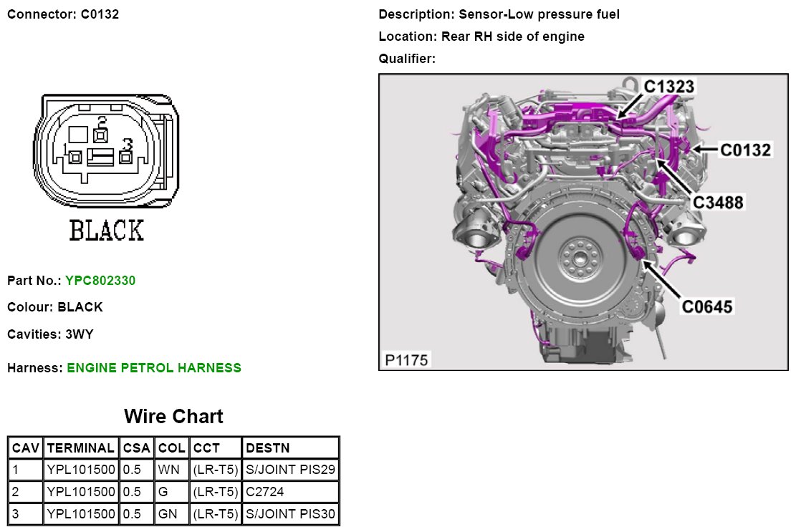Click the BLACK label under connector drawing
Screen dimensions: 796x532
pos(106,231)
